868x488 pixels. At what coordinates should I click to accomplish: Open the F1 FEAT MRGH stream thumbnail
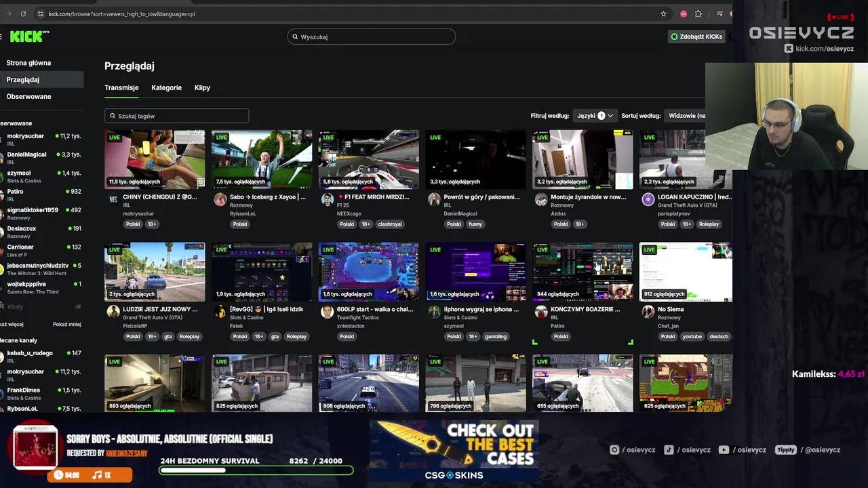point(369,159)
